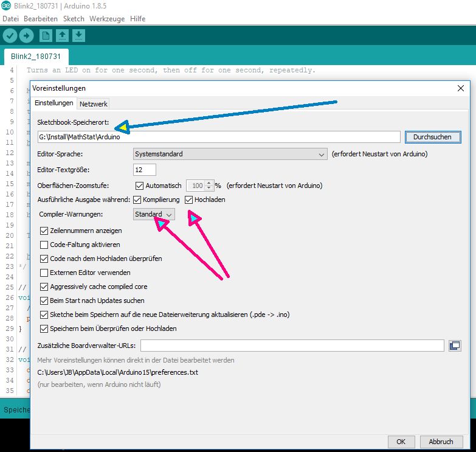476x452 pixels.
Task: Toggle Zeilennummern anzeigen checkbox
Action: [x=44, y=231]
